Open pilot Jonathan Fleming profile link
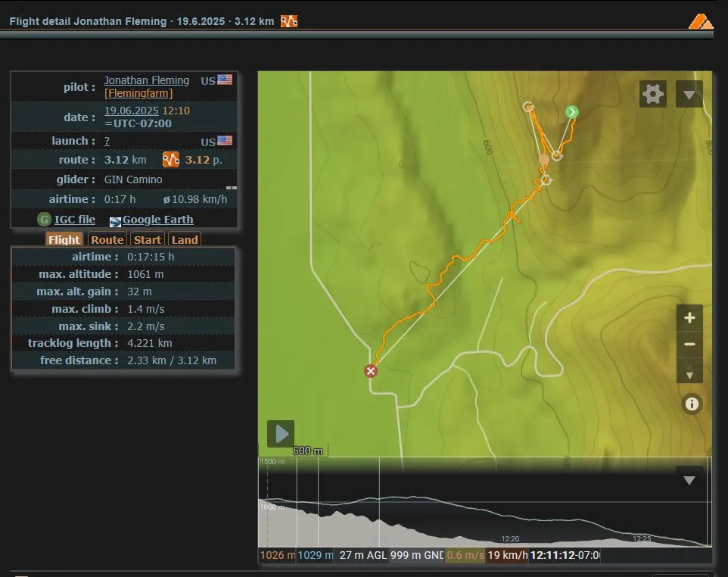This screenshot has height=577, width=728. [x=147, y=80]
